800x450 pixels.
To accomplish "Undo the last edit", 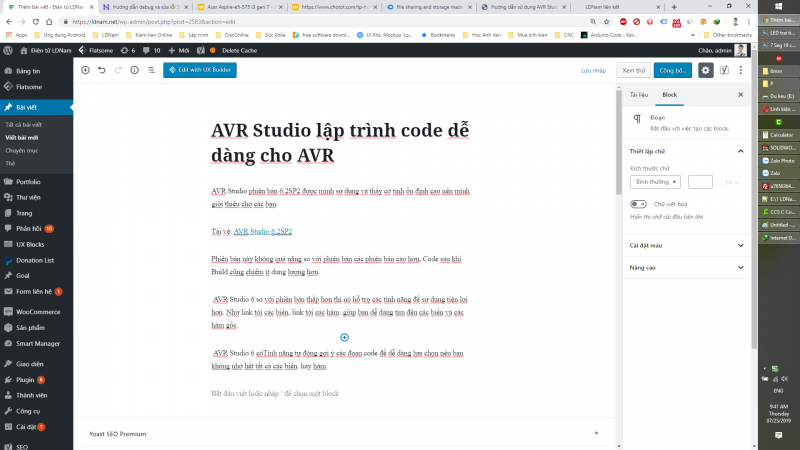I will pyautogui.click(x=102, y=70).
